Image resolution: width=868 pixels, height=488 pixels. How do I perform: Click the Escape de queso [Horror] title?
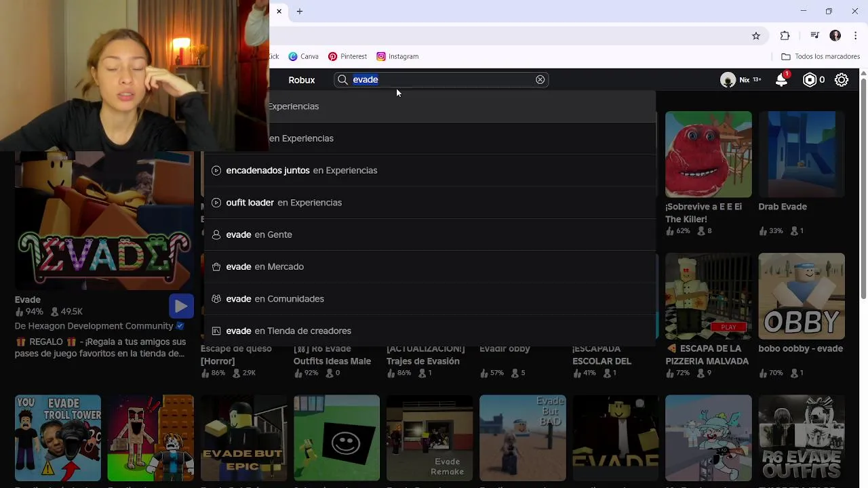236,355
